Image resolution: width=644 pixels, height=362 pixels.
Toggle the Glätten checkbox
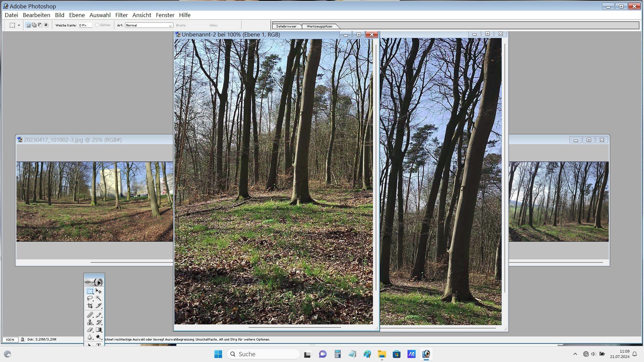click(97, 25)
